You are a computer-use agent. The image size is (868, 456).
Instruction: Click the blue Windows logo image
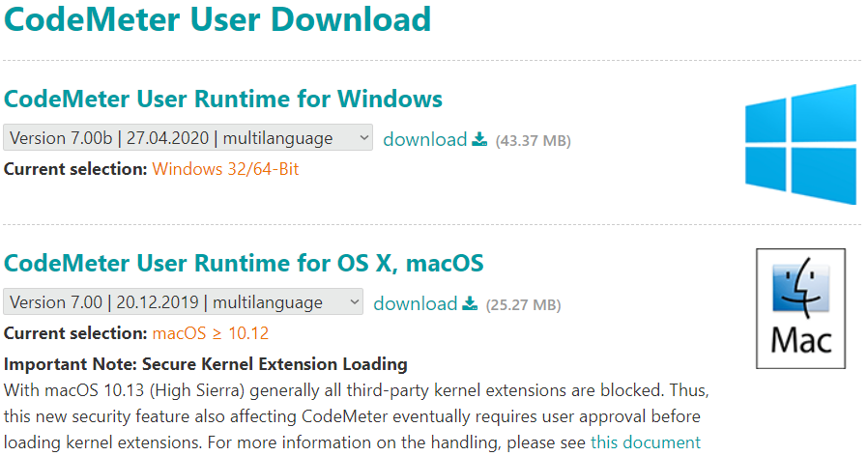coord(800,143)
